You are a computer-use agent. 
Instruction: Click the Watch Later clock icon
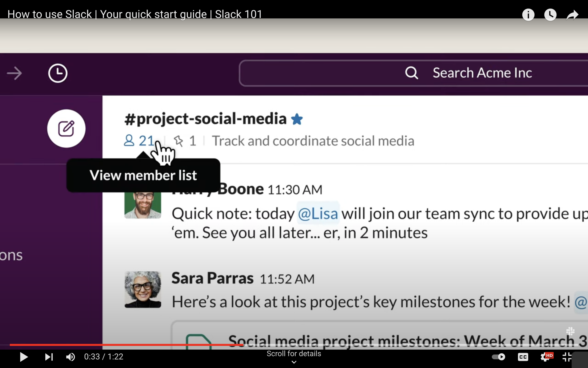(x=550, y=15)
